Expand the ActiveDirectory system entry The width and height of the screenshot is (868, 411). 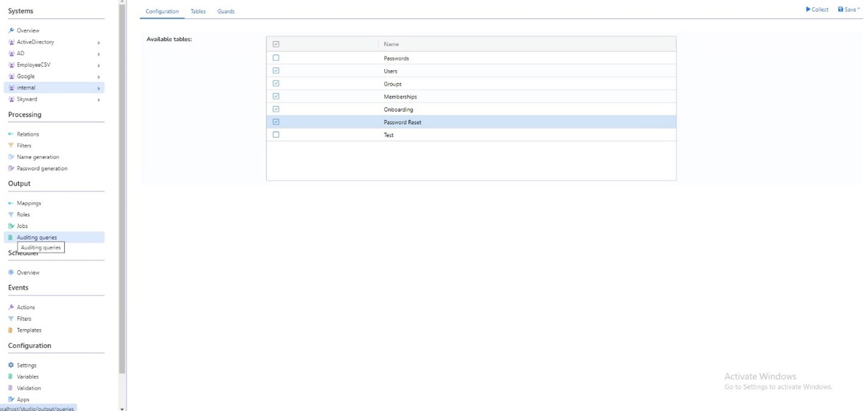coord(99,42)
